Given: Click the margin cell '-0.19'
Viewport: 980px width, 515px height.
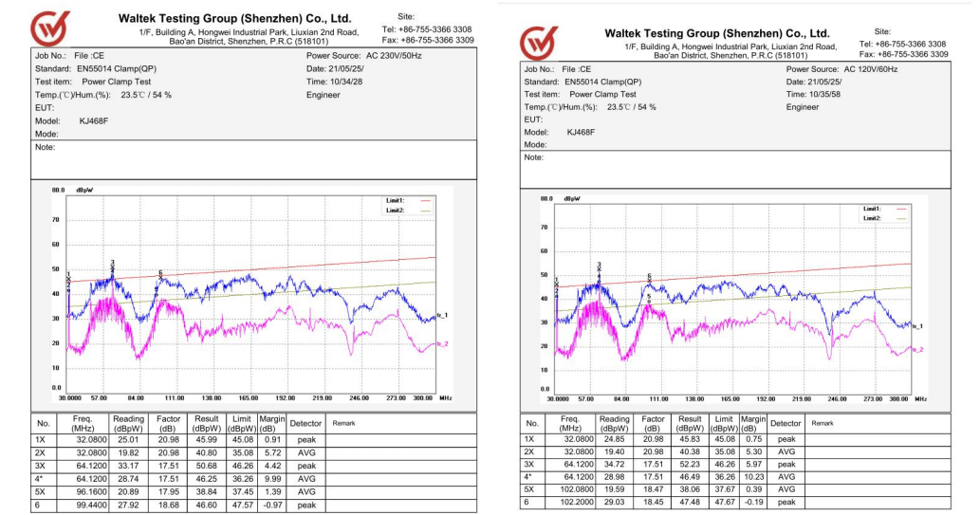Looking at the screenshot, I should (x=753, y=502).
